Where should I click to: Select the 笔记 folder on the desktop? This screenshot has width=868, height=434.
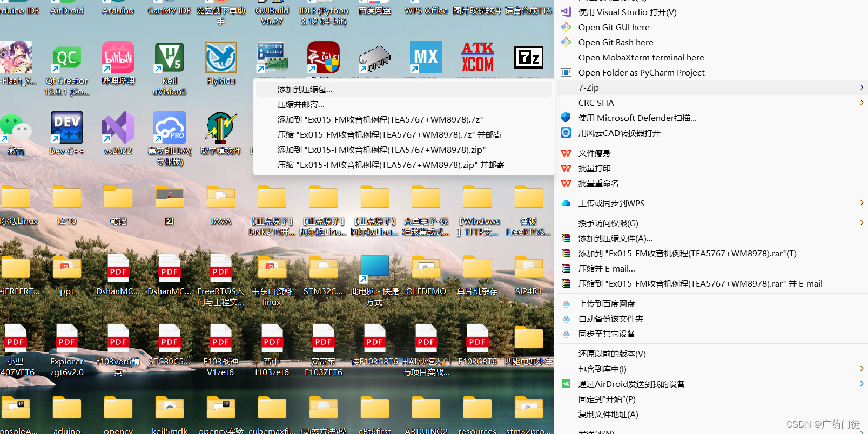[118, 198]
